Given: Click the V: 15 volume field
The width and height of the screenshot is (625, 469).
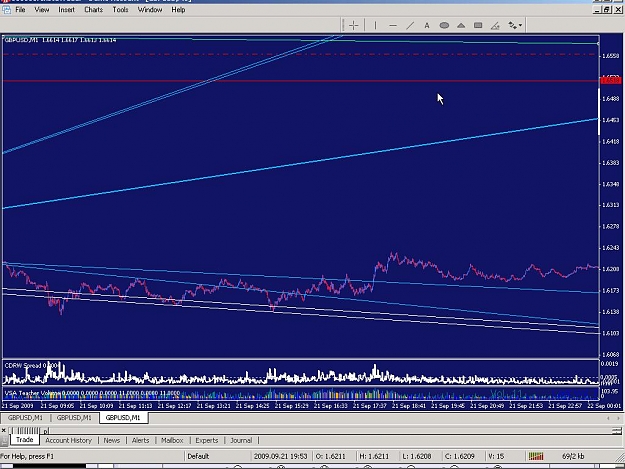Looking at the screenshot, I should tap(496, 456).
